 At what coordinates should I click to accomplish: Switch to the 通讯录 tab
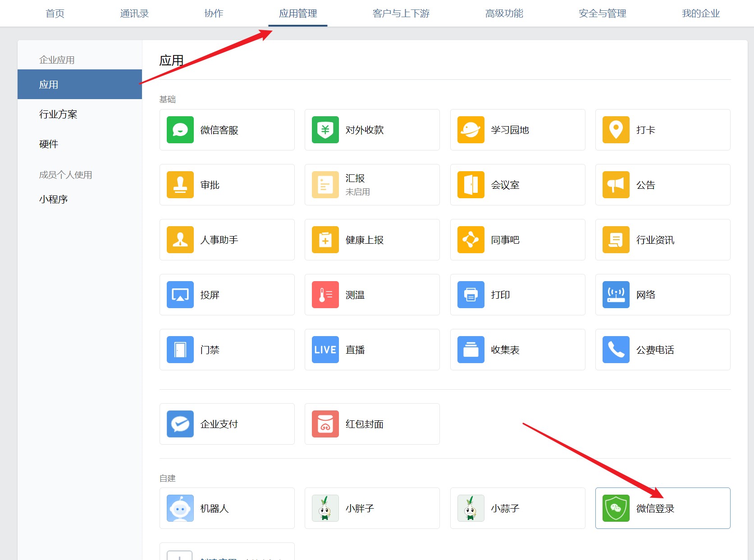click(134, 14)
